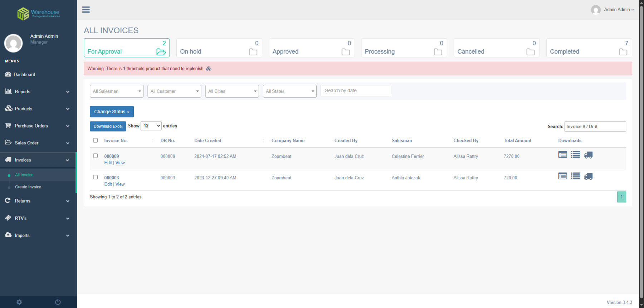
Task: Click the Search by date field
Action: (x=356, y=91)
